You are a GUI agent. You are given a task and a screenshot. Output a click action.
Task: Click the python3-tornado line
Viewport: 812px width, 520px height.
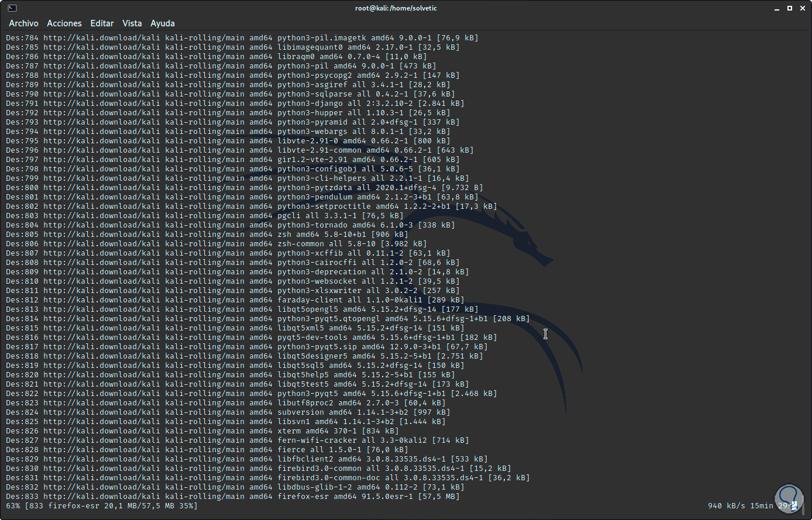230,225
